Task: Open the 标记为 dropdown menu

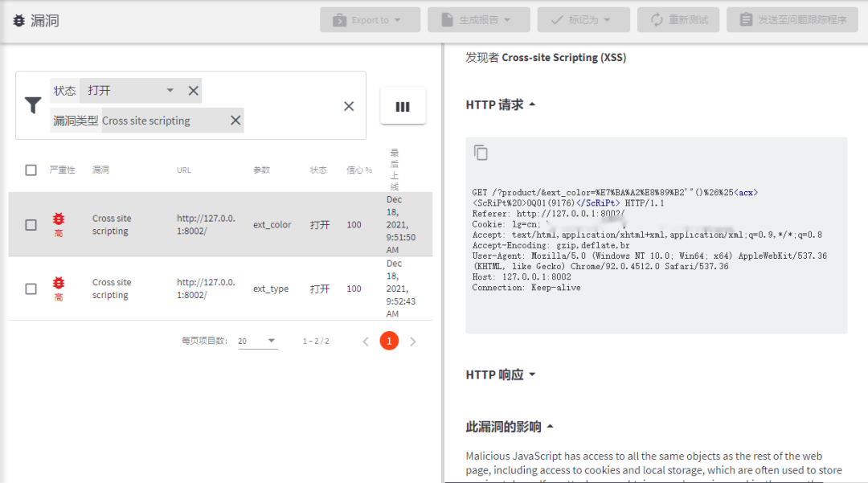Action: (583, 20)
